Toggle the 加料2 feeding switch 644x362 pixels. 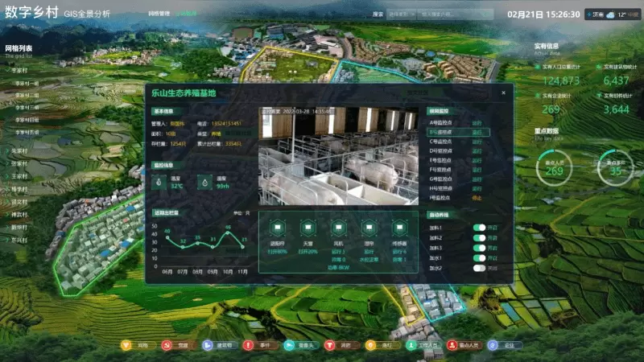click(x=479, y=237)
